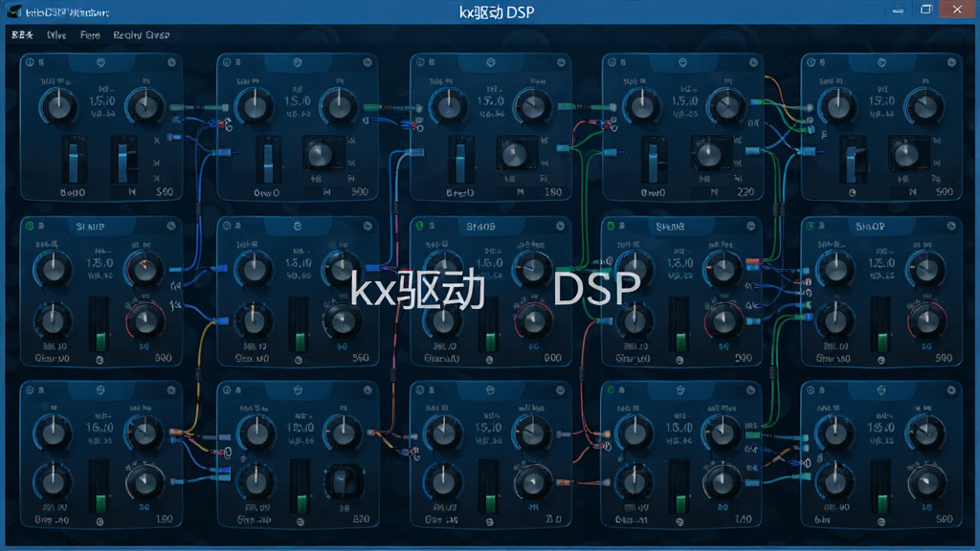Screen dimensions: 980x551
Task: Open the leftmost menu in the menu bar
Action: [x=22, y=35]
